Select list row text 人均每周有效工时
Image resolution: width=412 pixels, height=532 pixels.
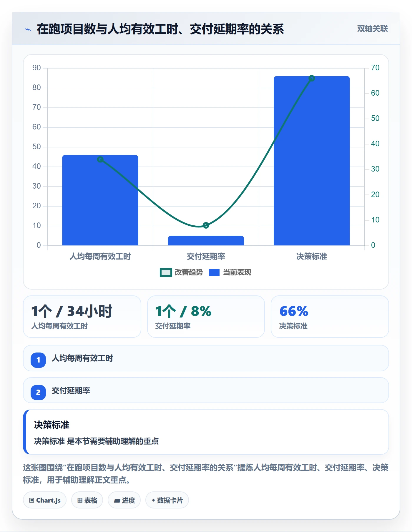click(82, 358)
